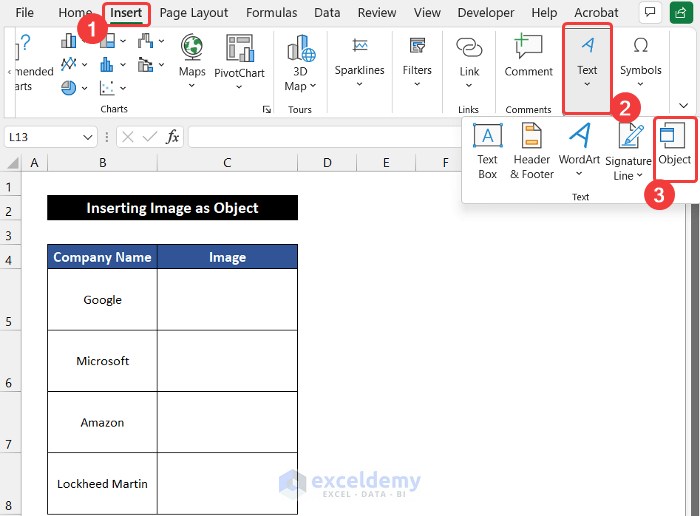
Task: Open the Sparklines group
Action: [x=359, y=62]
